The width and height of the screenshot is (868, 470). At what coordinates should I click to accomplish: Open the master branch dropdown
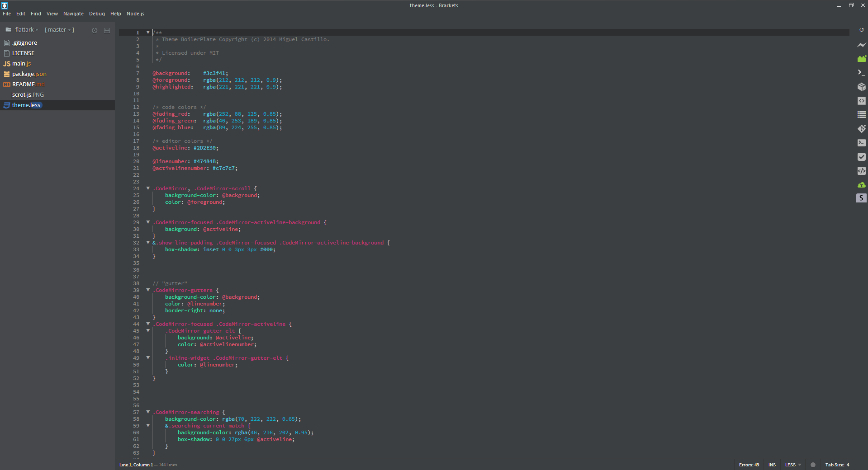(59, 30)
